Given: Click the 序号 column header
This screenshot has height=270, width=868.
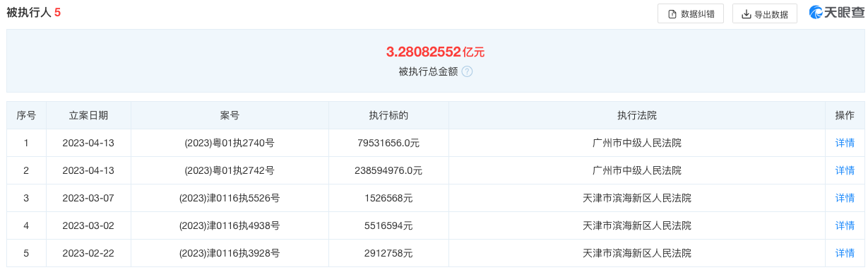Looking at the screenshot, I should (26, 115).
